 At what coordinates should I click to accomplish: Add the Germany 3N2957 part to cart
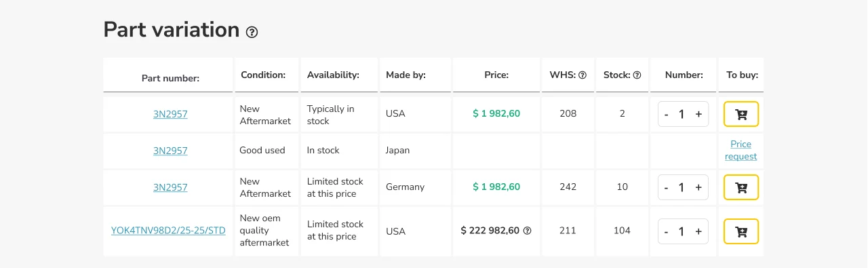[x=741, y=187]
